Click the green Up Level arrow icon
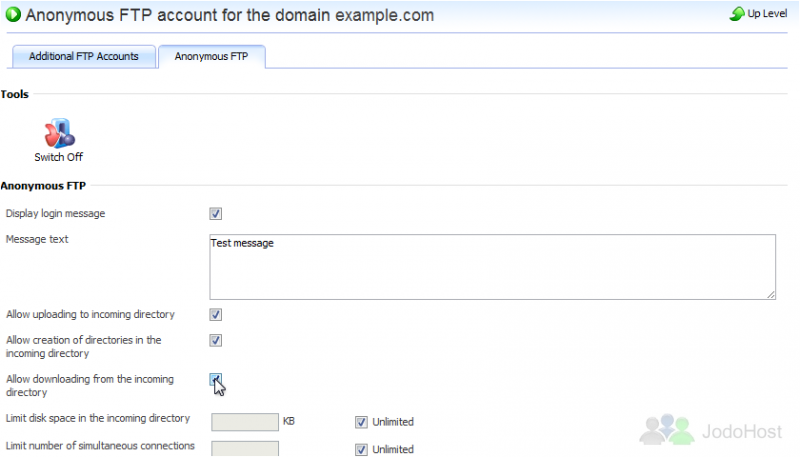Viewport: 800px width, 457px height. (737, 14)
